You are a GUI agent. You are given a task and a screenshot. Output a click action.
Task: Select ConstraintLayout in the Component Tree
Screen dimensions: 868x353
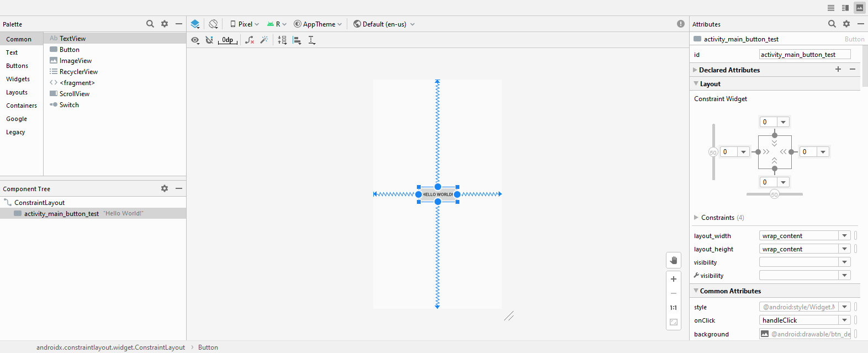pyautogui.click(x=39, y=203)
